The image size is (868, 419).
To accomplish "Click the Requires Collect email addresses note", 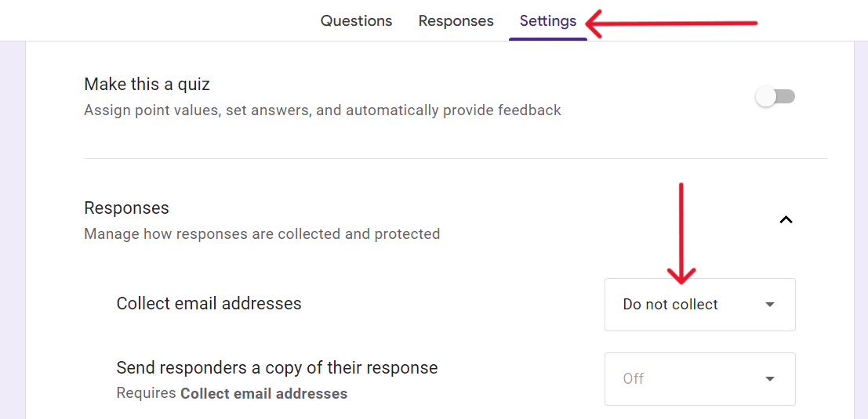I will [231, 393].
